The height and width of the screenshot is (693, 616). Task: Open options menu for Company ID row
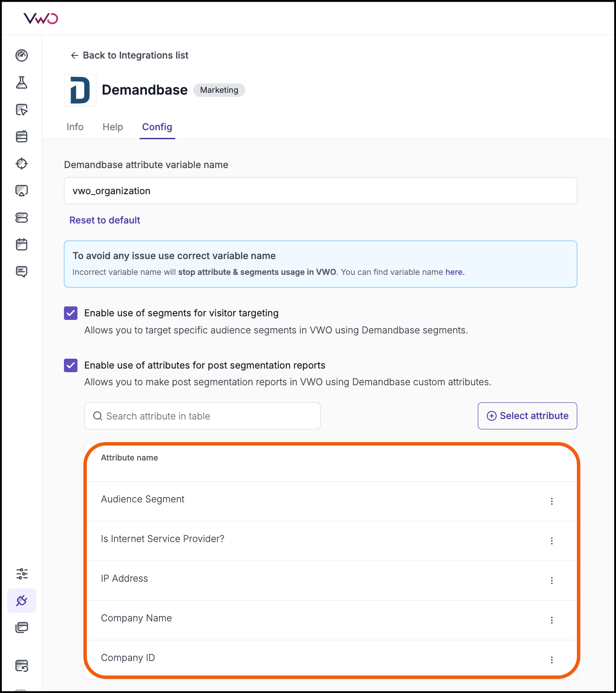pyautogui.click(x=552, y=660)
